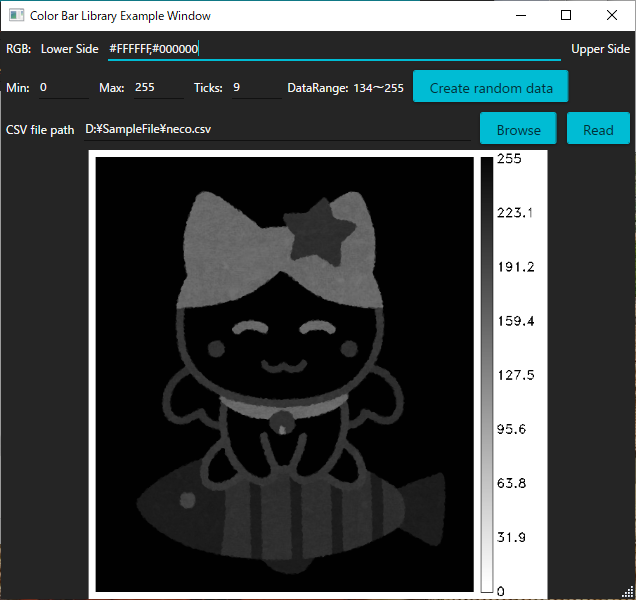Click the '0' color bar tick label
The height and width of the screenshot is (600, 636).
click(x=501, y=592)
